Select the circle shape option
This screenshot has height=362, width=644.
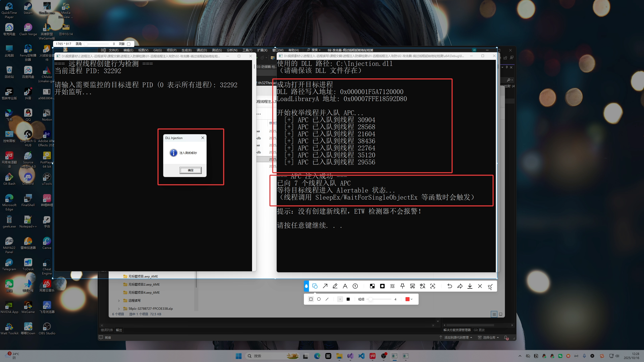point(319,299)
